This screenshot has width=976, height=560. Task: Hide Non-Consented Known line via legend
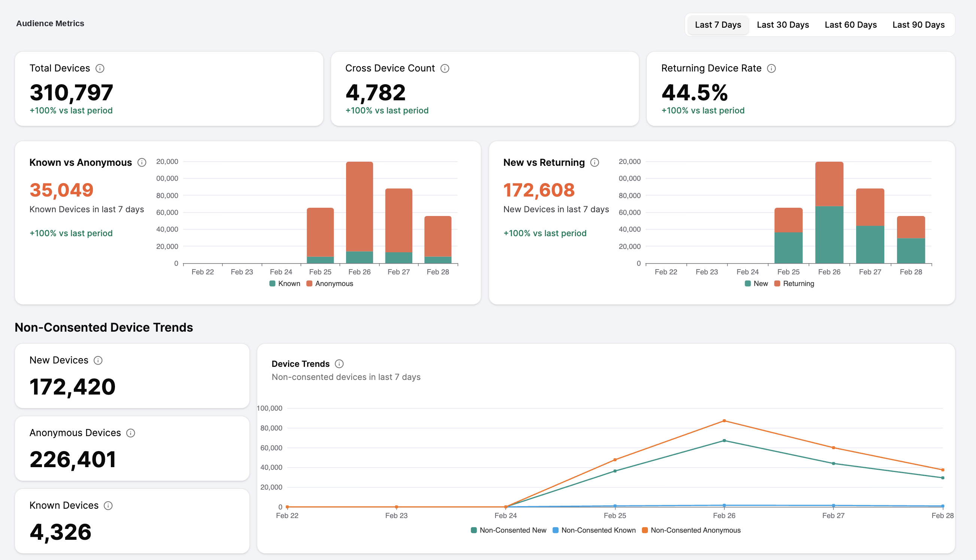tap(594, 530)
